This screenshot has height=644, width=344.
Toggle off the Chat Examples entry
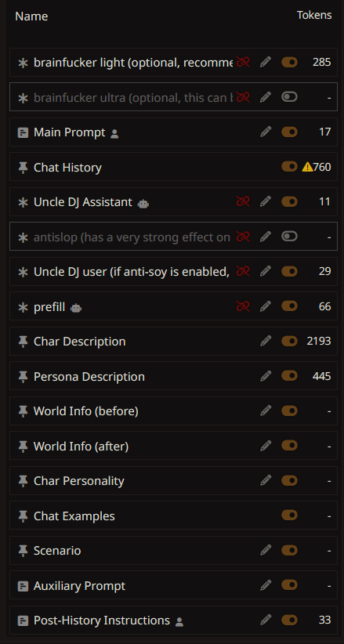(x=289, y=515)
